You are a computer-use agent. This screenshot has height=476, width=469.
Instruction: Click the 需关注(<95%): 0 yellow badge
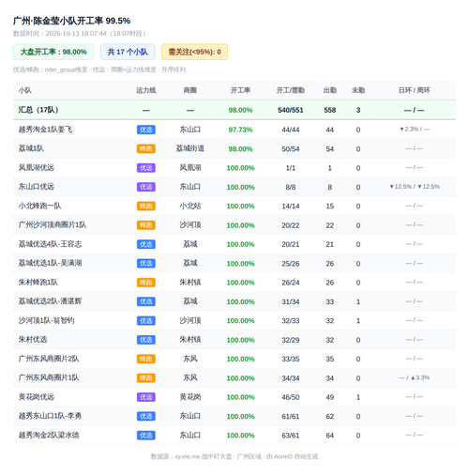(x=194, y=52)
